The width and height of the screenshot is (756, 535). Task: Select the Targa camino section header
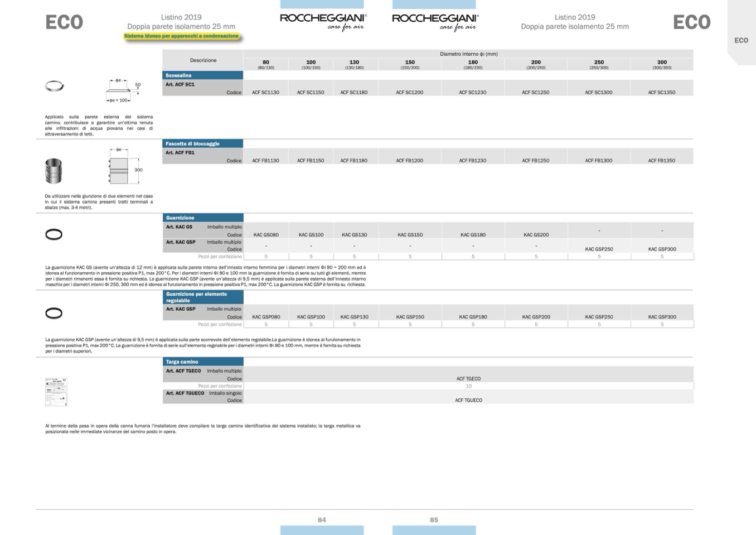click(202, 362)
